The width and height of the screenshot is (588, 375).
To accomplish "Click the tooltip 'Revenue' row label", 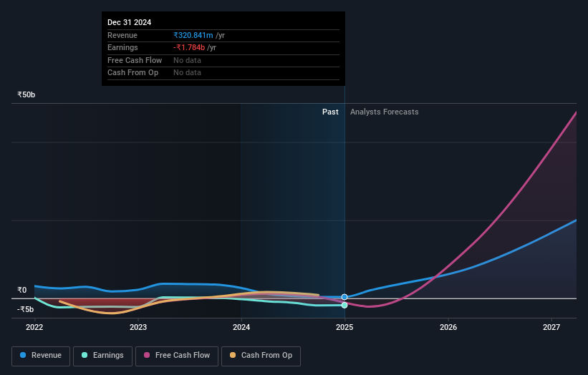I will point(122,35).
